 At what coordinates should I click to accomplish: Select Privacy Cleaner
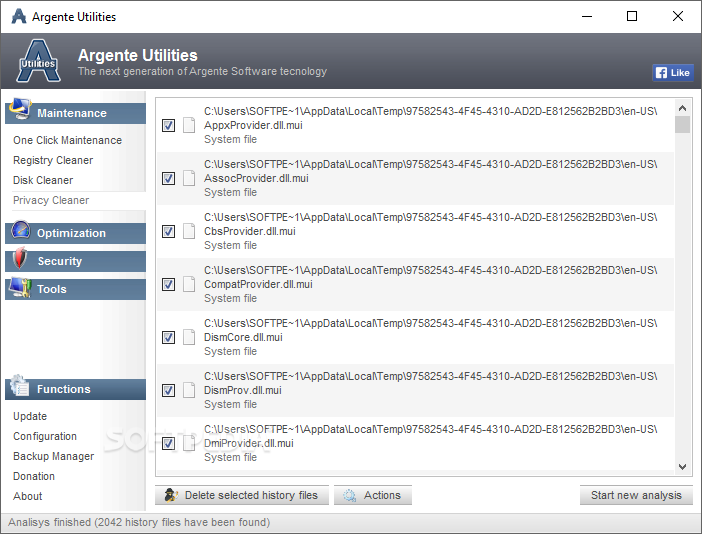tap(51, 200)
